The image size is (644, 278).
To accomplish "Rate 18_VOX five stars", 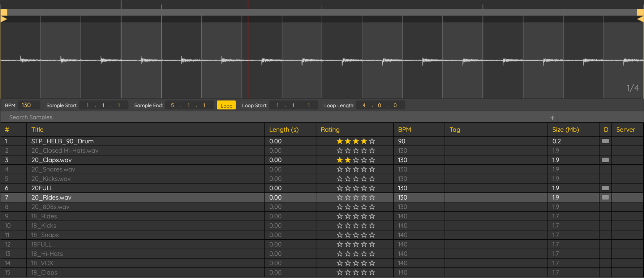I will point(372,263).
